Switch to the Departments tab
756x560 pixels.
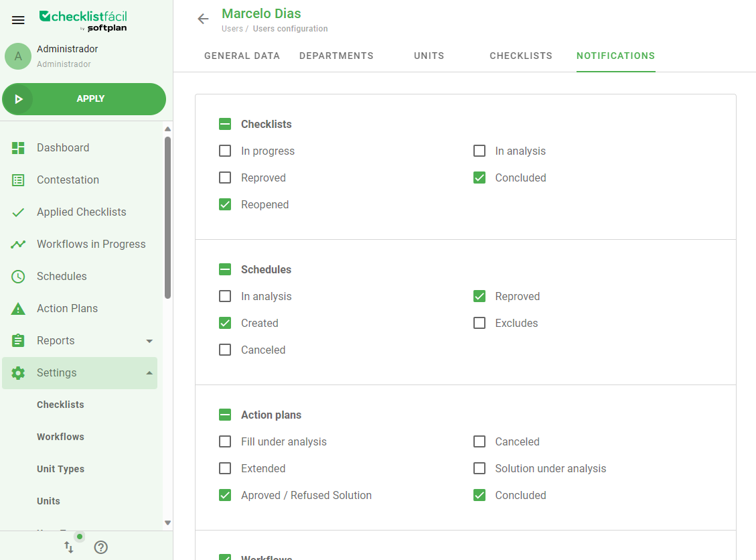click(x=336, y=56)
